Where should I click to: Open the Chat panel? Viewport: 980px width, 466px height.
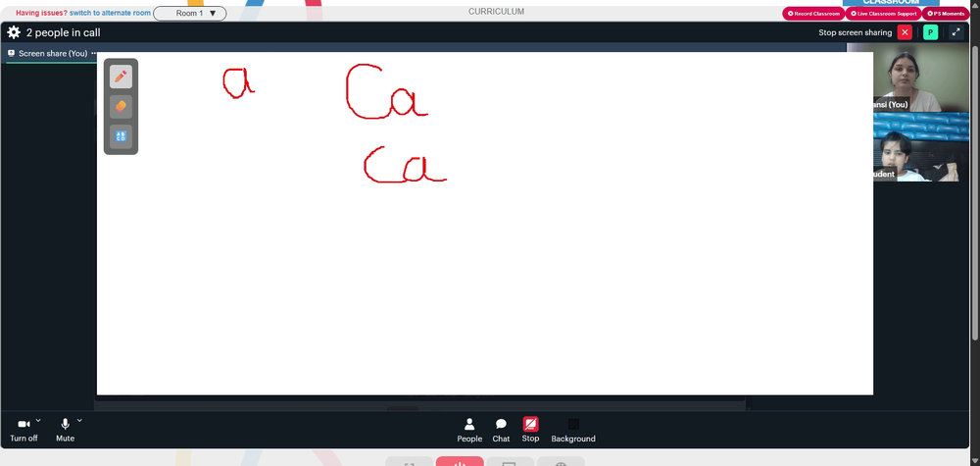(501, 431)
